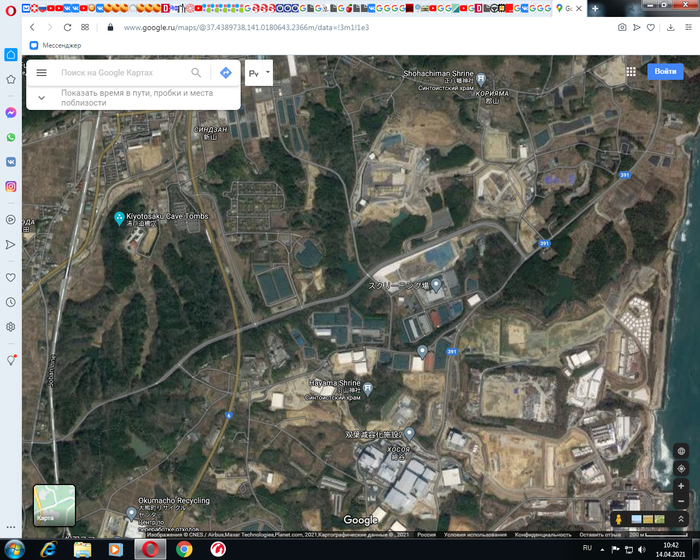Screen dimensions: 700x560
Task: Select Okumacho Recycling marker
Action: coord(131,513)
